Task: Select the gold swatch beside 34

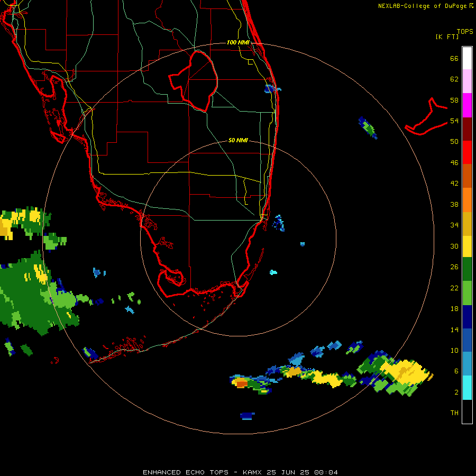Action: tap(467, 224)
